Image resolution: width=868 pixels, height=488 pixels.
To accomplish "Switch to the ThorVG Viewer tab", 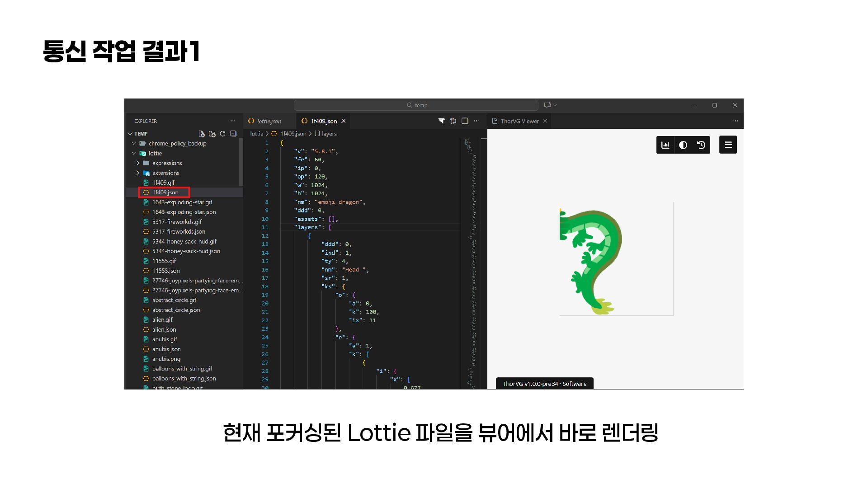I will click(x=519, y=121).
